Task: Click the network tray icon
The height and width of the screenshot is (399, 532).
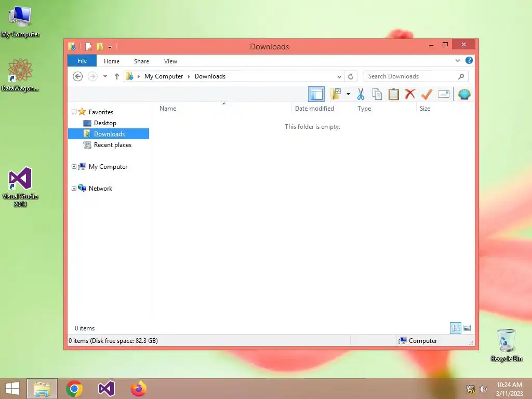Action: pos(471,389)
